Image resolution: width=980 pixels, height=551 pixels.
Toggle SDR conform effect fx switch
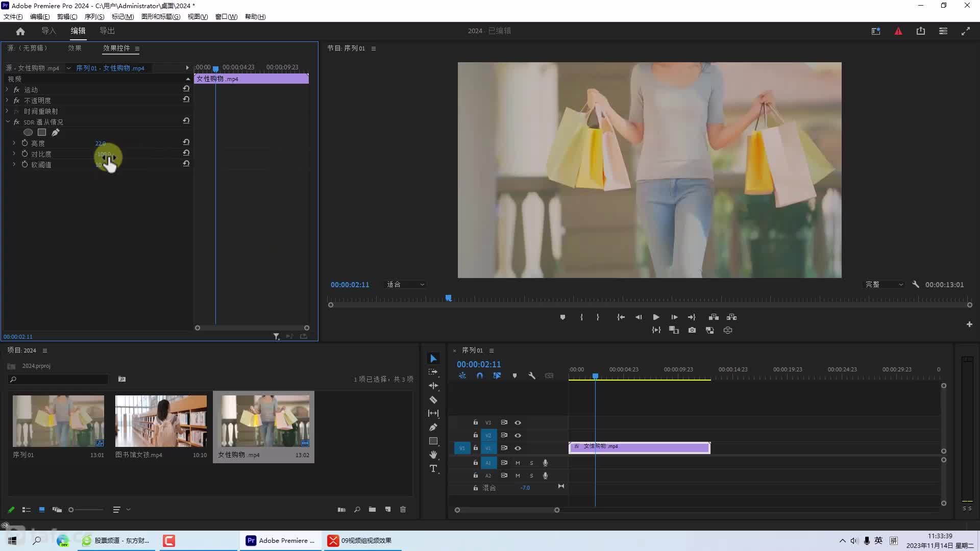(16, 122)
